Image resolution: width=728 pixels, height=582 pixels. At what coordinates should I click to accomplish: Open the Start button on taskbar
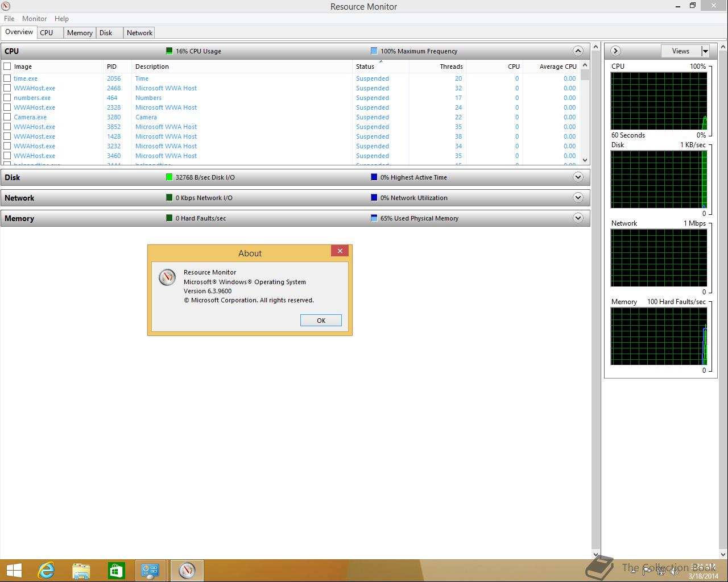(x=14, y=570)
